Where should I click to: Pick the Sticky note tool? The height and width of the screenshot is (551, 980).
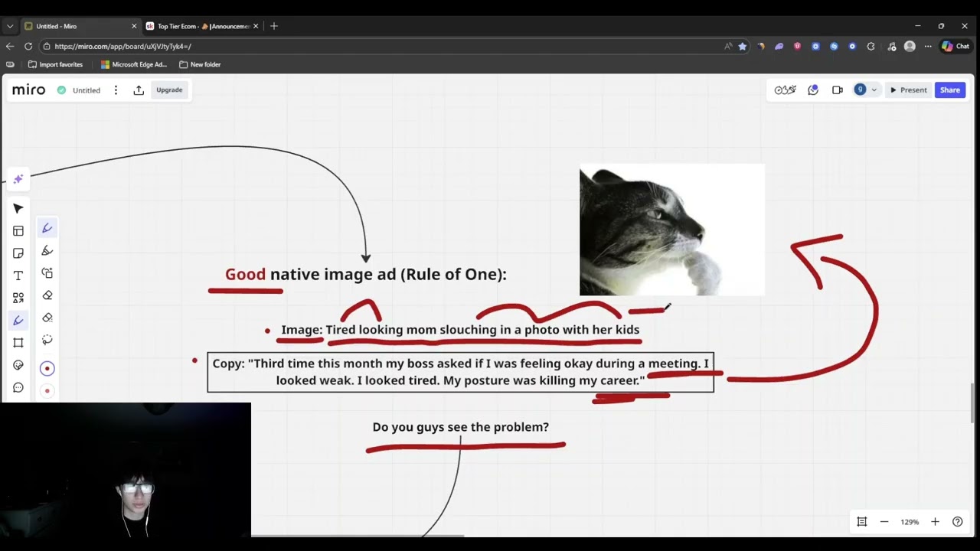click(18, 253)
